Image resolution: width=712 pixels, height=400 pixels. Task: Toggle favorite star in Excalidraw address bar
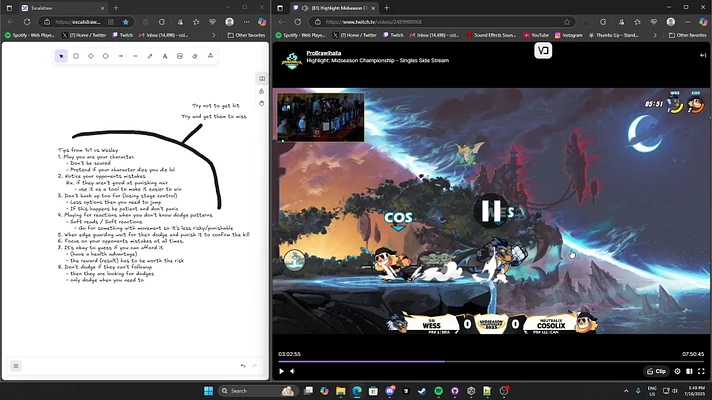pyautogui.click(x=126, y=22)
